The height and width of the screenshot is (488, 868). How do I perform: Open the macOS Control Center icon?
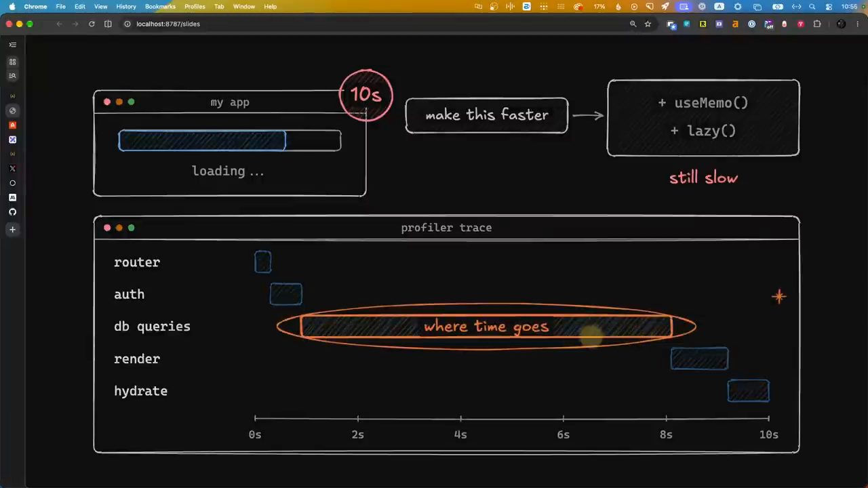coord(829,7)
